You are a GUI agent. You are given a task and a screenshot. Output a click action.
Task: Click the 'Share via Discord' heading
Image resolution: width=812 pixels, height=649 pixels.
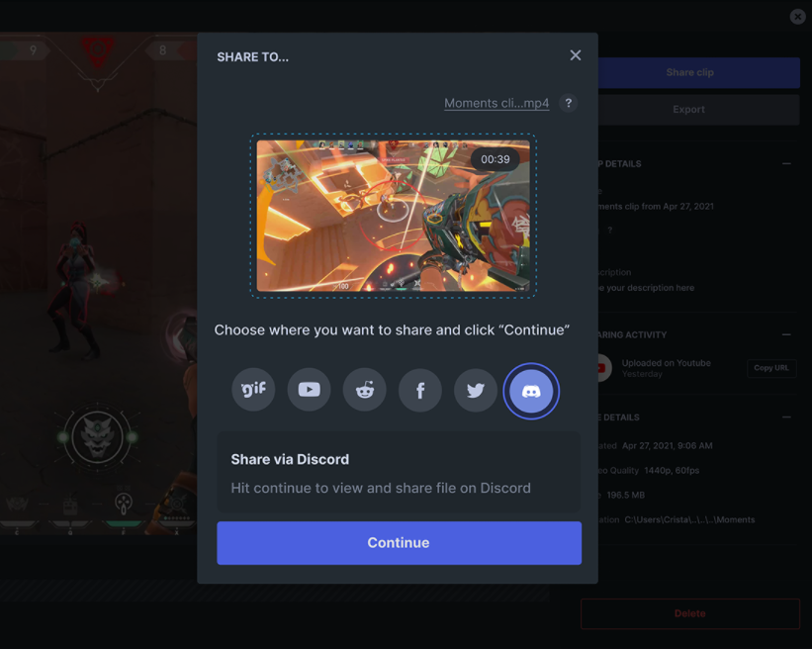(290, 459)
